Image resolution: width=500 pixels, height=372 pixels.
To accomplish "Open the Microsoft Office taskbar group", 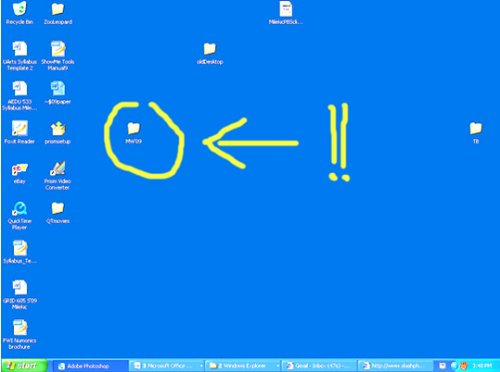I will pos(166,366).
